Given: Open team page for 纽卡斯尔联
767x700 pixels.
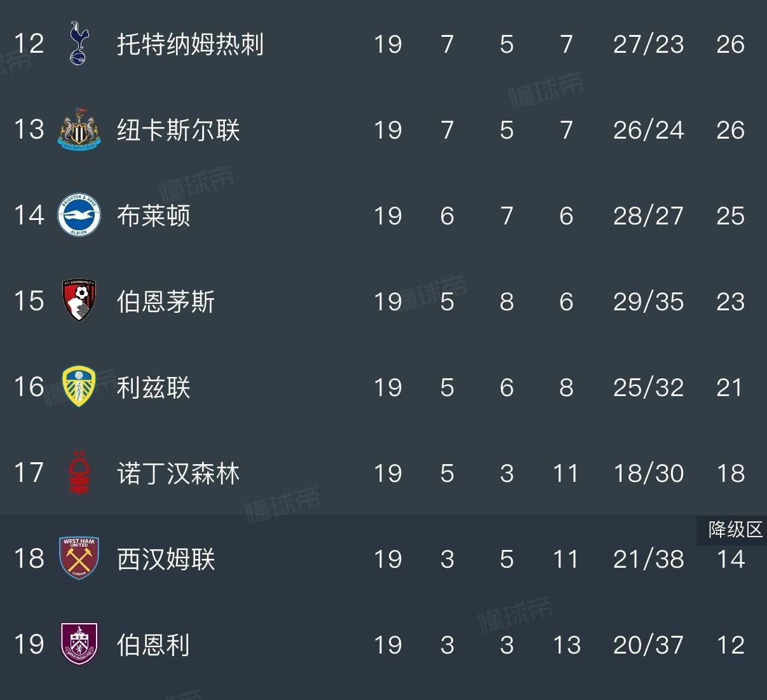Looking at the screenshot, I should tap(178, 130).
